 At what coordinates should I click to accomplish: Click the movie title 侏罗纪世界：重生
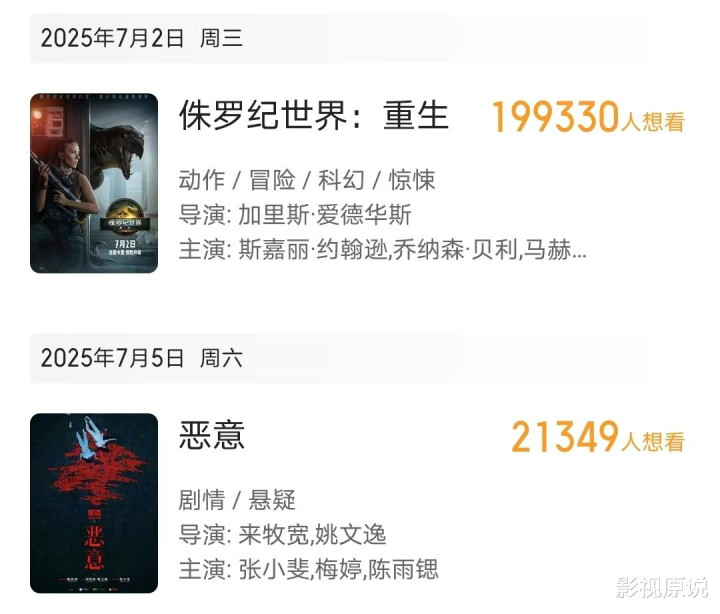coord(314,115)
